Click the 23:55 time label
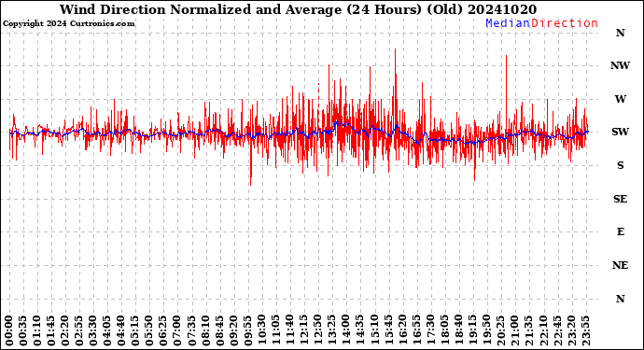644x350 pixels. (x=585, y=330)
